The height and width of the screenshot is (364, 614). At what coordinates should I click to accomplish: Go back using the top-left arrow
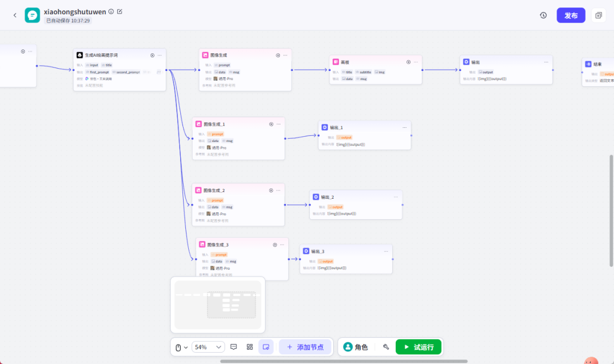click(x=15, y=15)
